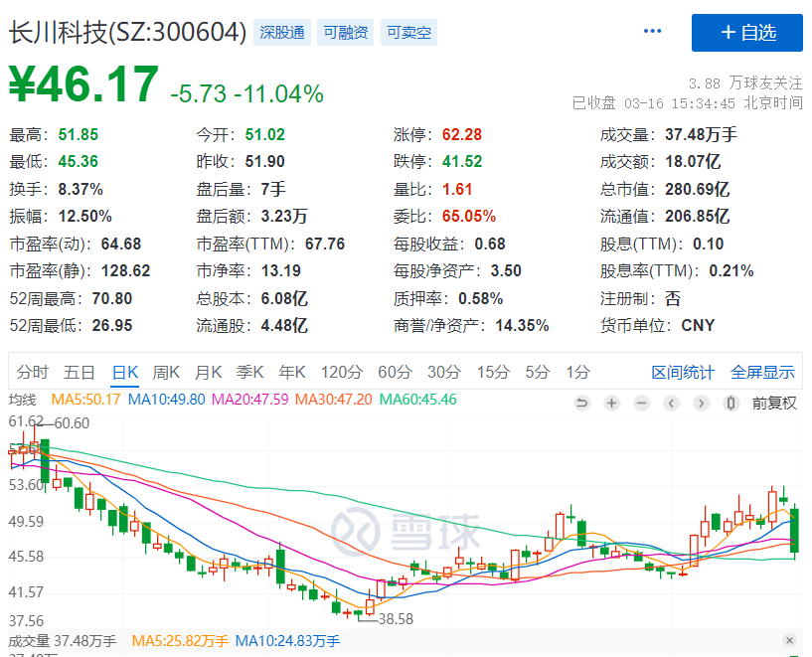Screen dimensions: 812x657
Task: Click the 跌停 value 41.52
Action: pos(462,162)
